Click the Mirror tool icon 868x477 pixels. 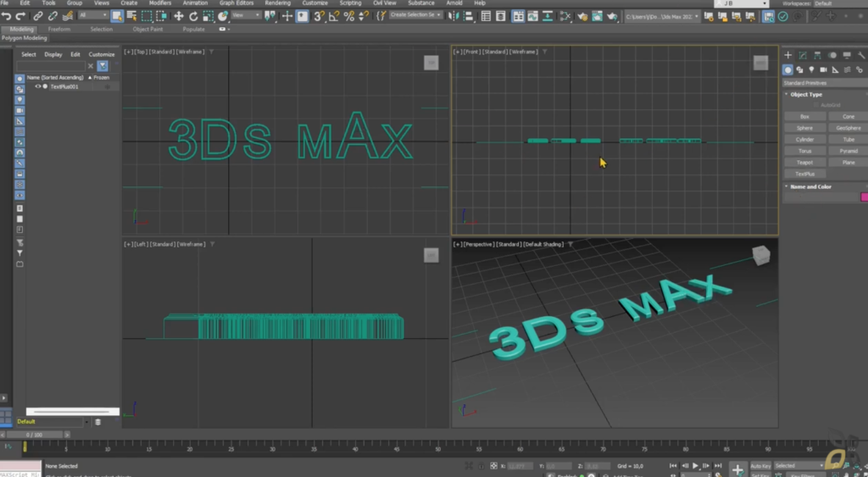pyautogui.click(x=453, y=16)
